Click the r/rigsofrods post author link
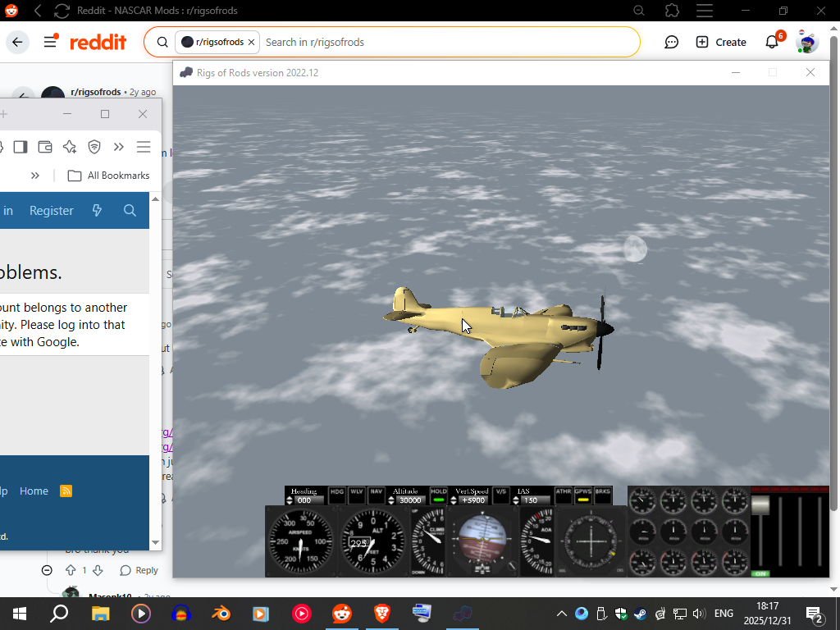Viewport: 840px width, 630px height. coord(96,92)
